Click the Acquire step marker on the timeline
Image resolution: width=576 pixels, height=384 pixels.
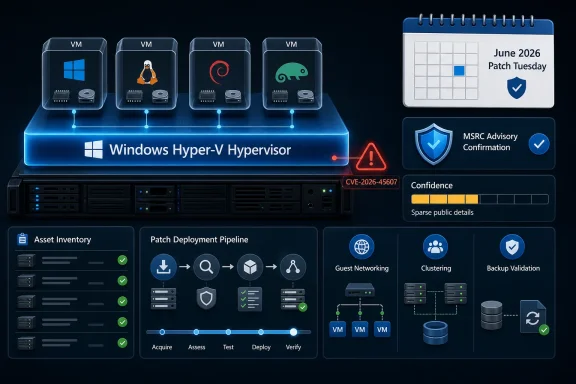pyautogui.click(x=162, y=332)
